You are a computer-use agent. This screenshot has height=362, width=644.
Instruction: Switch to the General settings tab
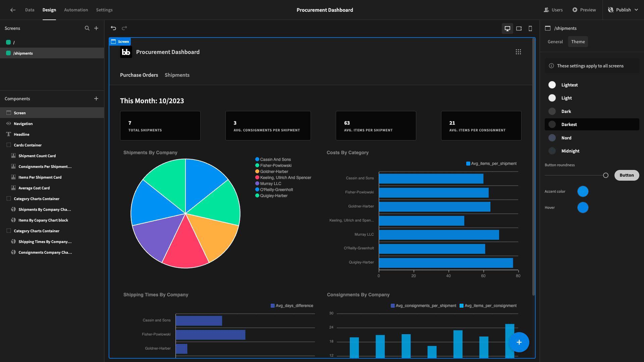coord(555,42)
